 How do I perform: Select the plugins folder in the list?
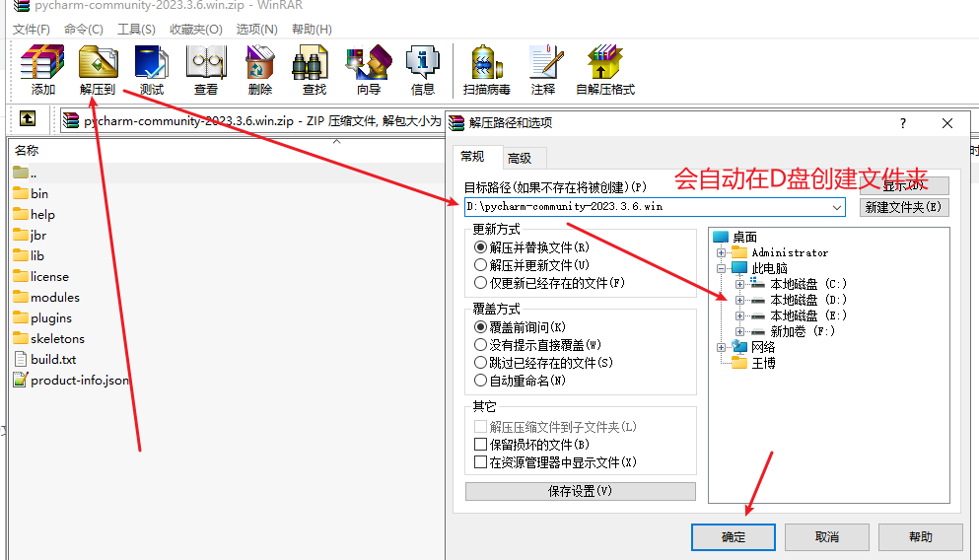(x=42, y=317)
